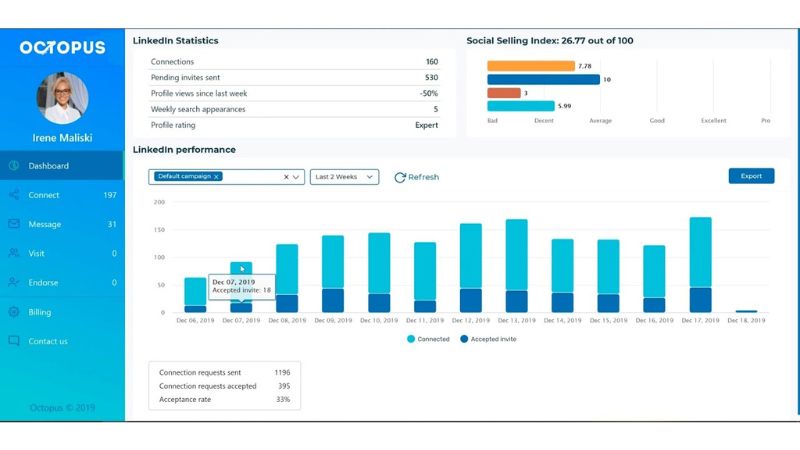Click the Refresh circular arrow icon
The width and height of the screenshot is (800, 450).
tap(400, 177)
